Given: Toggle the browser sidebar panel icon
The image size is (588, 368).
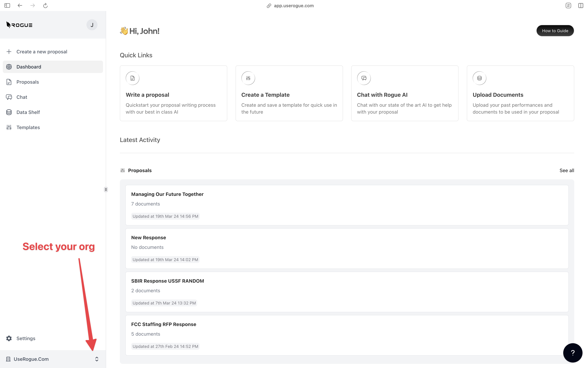Looking at the screenshot, I should (x=7, y=6).
